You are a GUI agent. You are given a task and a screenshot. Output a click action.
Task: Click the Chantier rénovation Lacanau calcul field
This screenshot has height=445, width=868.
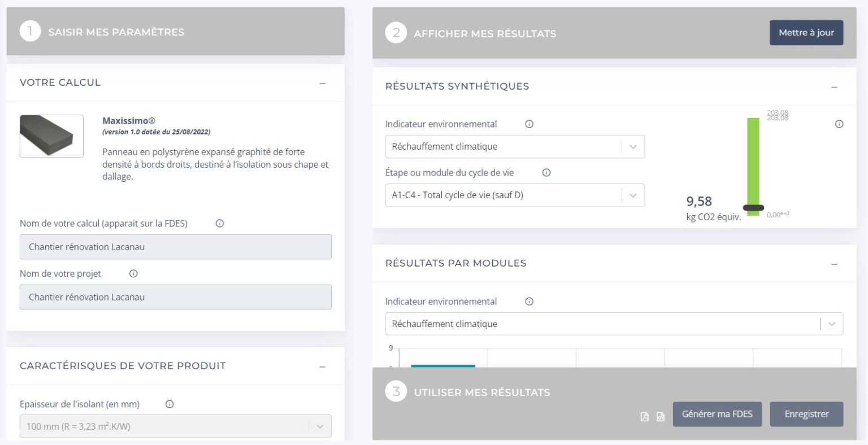pyautogui.click(x=175, y=247)
